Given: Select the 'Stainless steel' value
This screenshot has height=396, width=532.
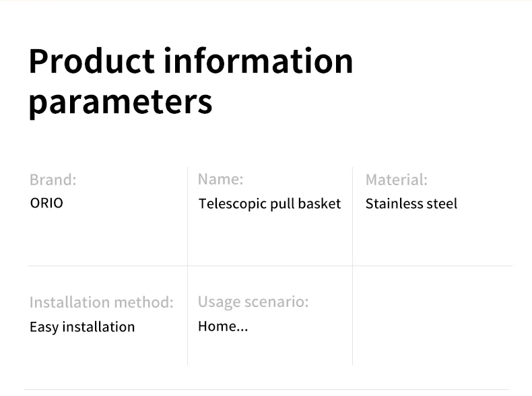Looking at the screenshot, I should (x=411, y=203).
